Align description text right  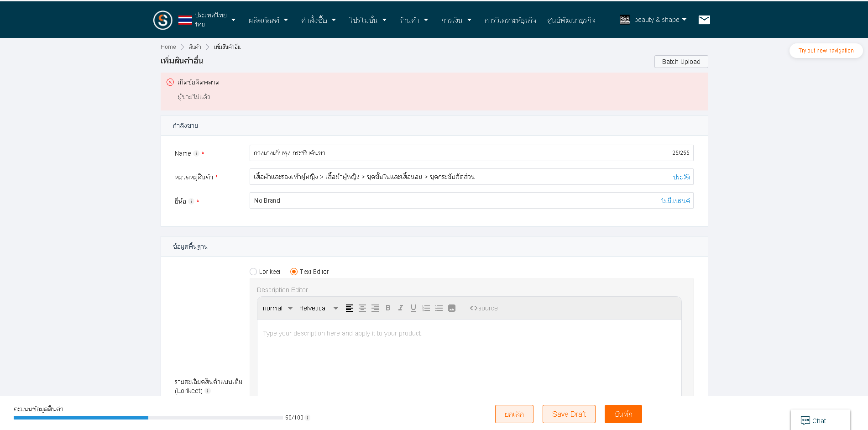click(x=375, y=308)
